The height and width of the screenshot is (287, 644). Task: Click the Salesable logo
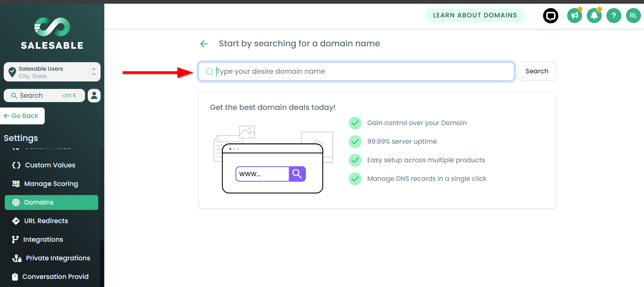52,33
